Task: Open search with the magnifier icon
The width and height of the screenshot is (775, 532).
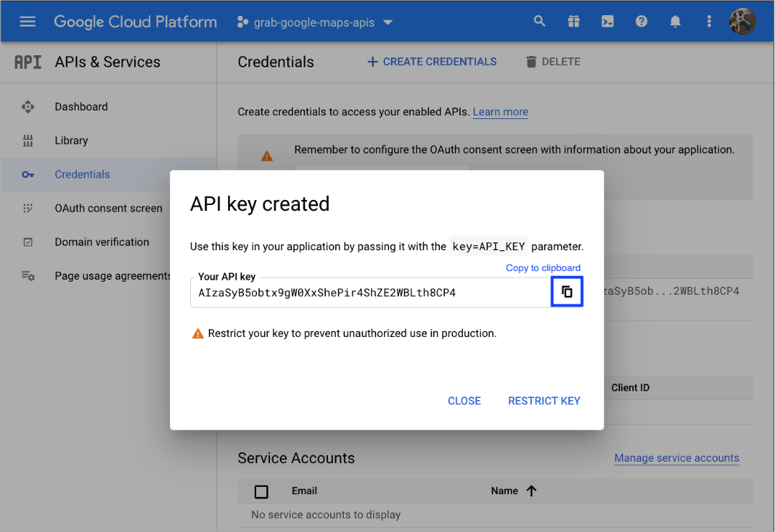Action: tap(539, 22)
